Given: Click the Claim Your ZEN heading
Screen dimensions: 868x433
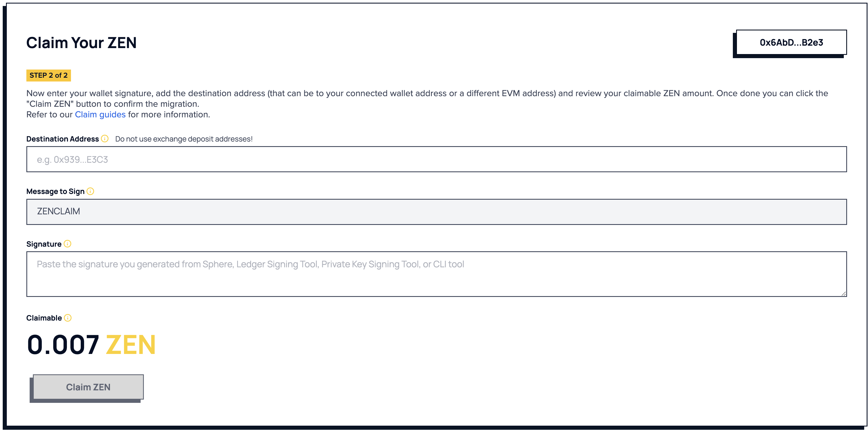Looking at the screenshot, I should [x=82, y=42].
